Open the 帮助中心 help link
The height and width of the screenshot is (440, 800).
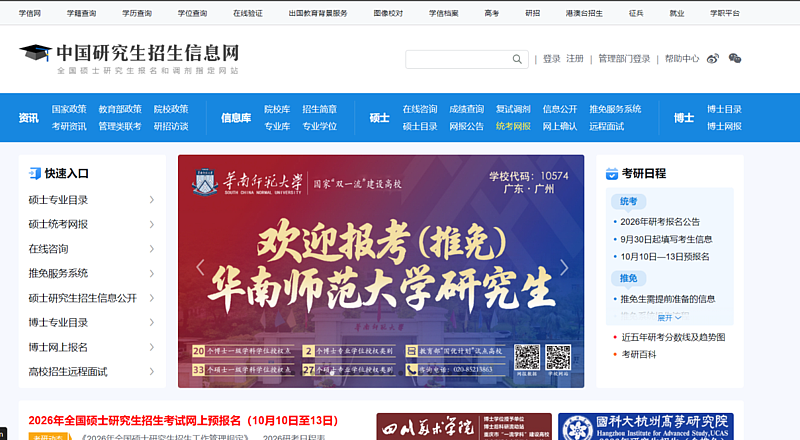pyautogui.click(x=681, y=59)
